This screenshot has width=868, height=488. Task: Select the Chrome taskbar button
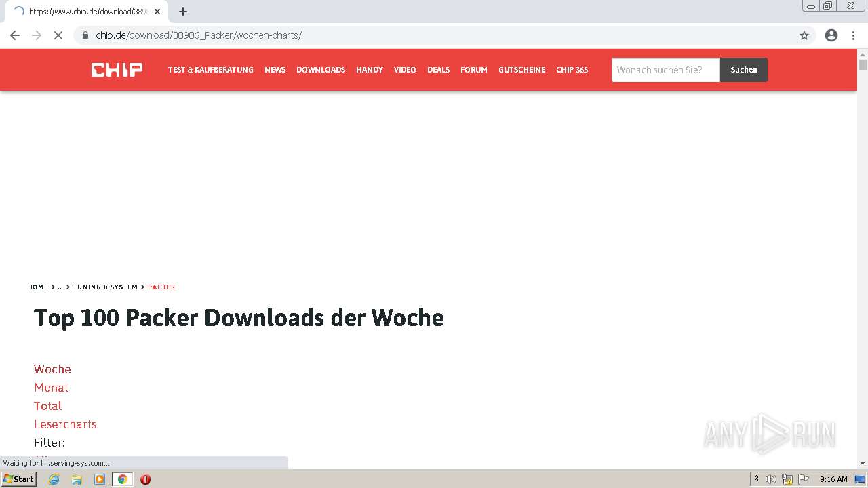click(122, 479)
